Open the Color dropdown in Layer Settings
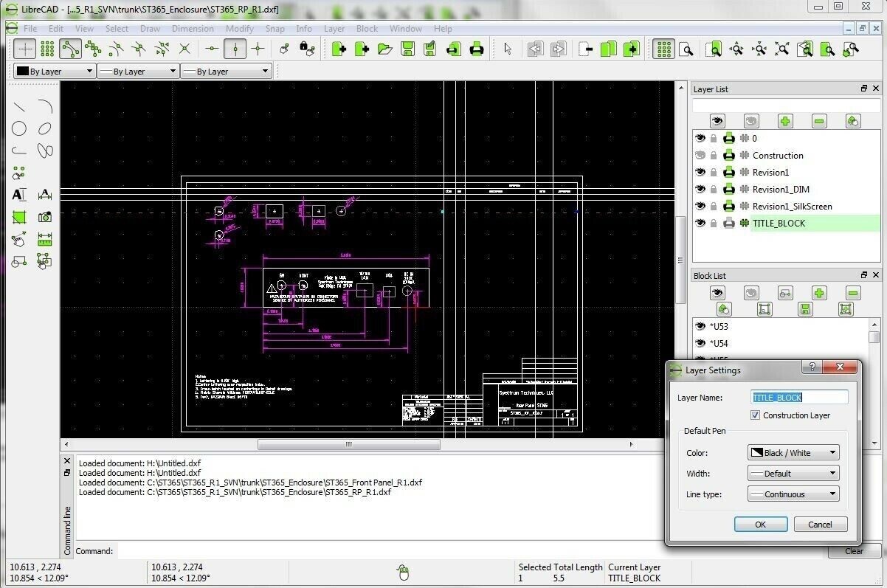Screen dimensions: 887x588 click(x=793, y=452)
